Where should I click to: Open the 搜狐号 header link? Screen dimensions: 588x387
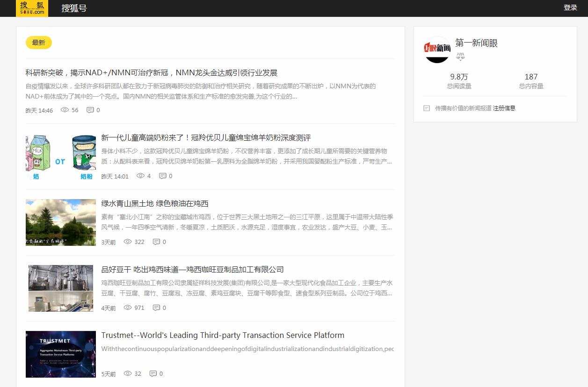tap(74, 8)
